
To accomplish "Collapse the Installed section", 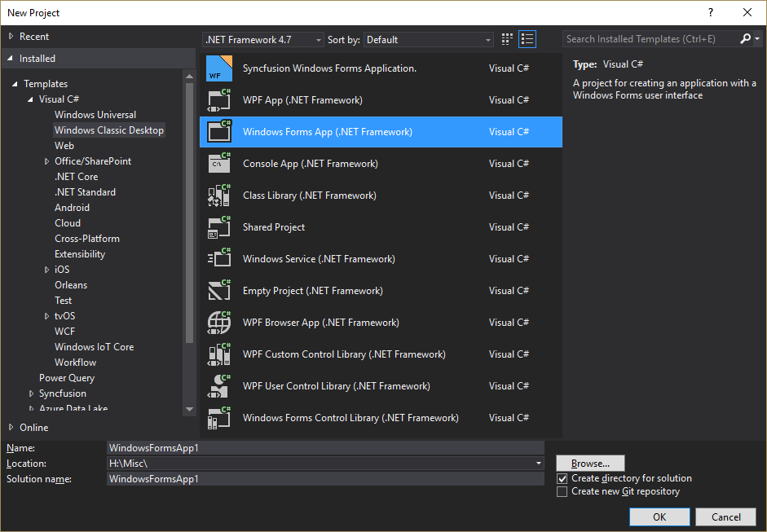I will coord(11,58).
